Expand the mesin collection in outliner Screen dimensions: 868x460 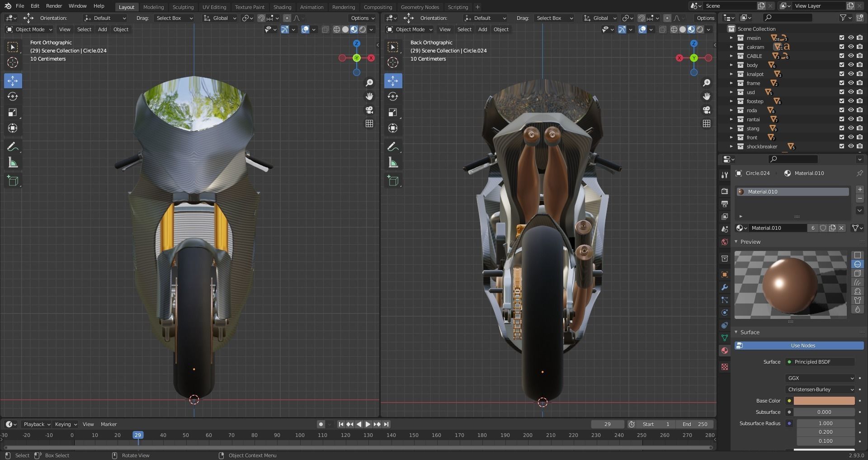(731, 38)
